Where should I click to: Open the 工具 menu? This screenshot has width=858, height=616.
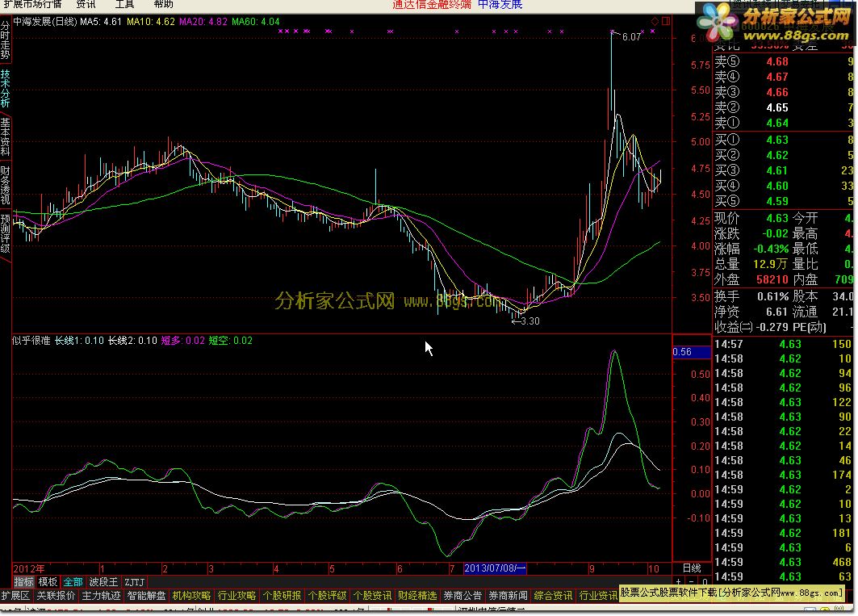125,5
